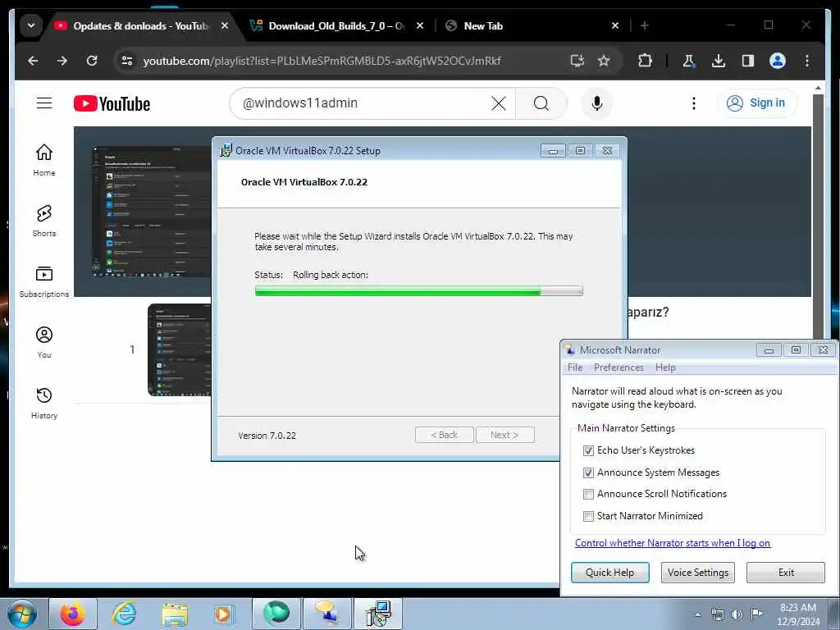The image size is (840, 630).
Task: Open Windows Media Player in taskbar
Action: [224, 614]
